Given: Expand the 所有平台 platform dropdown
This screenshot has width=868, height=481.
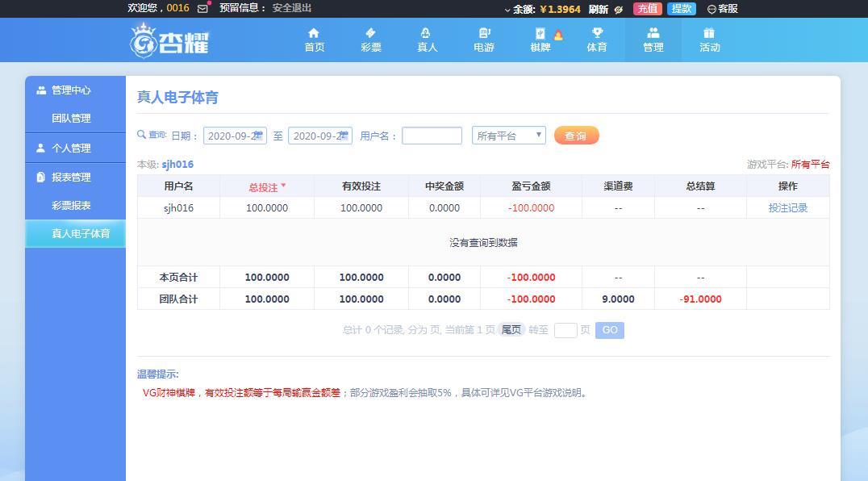Looking at the screenshot, I should tap(509, 136).
